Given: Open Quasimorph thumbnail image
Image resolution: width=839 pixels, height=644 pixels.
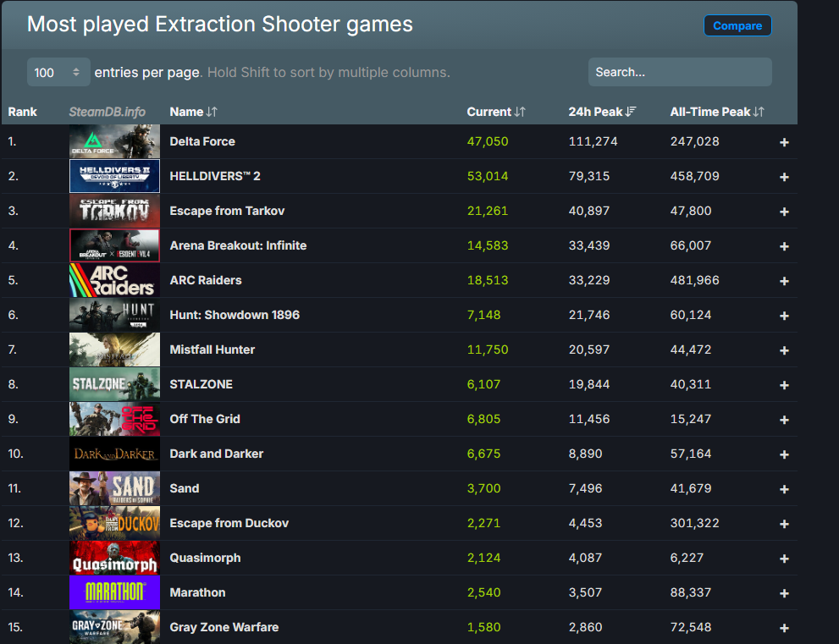Looking at the screenshot, I should pos(114,558).
